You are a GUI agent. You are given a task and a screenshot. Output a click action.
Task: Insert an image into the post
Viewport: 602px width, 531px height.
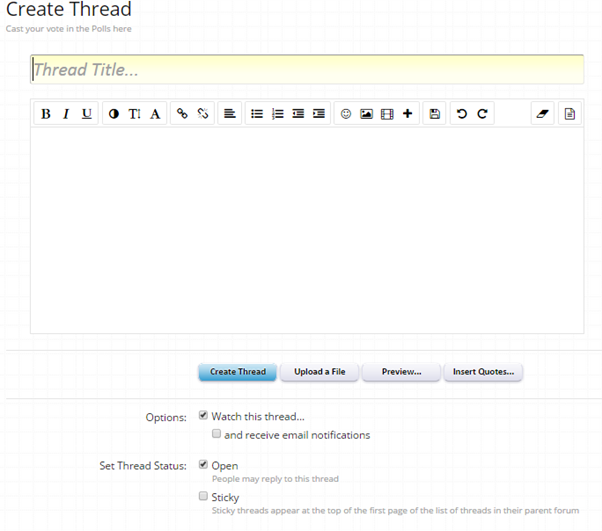tap(367, 114)
